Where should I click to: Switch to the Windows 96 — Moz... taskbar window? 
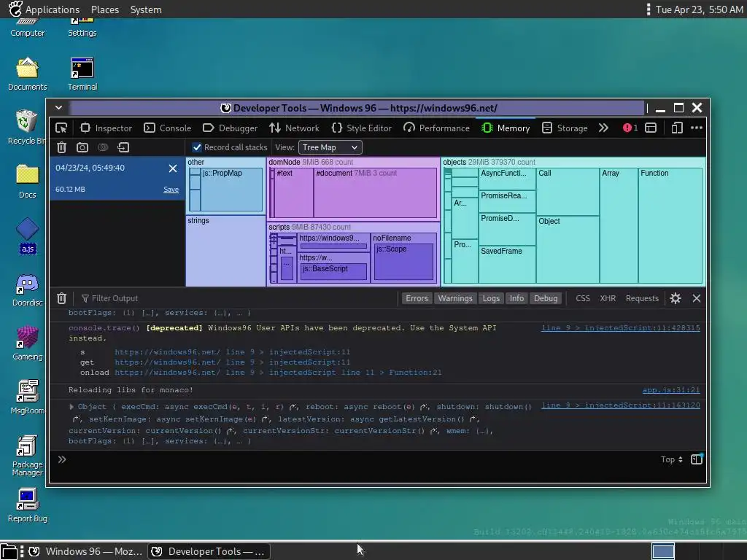(86, 551)
